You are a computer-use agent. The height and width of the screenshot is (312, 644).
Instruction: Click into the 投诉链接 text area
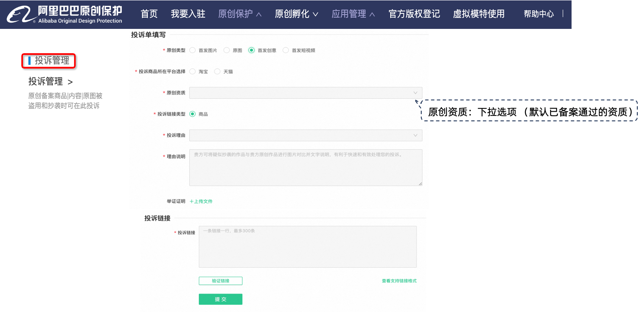tap(308, 247)
